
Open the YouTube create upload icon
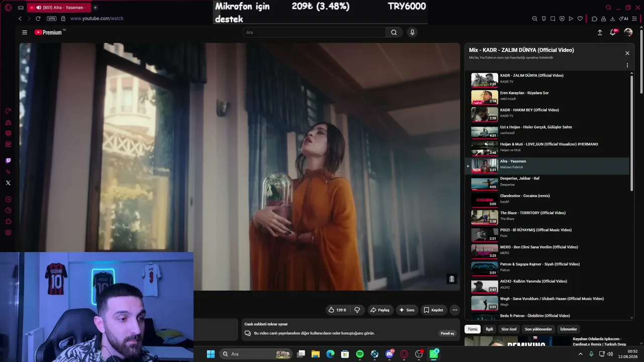click(600, 32)
